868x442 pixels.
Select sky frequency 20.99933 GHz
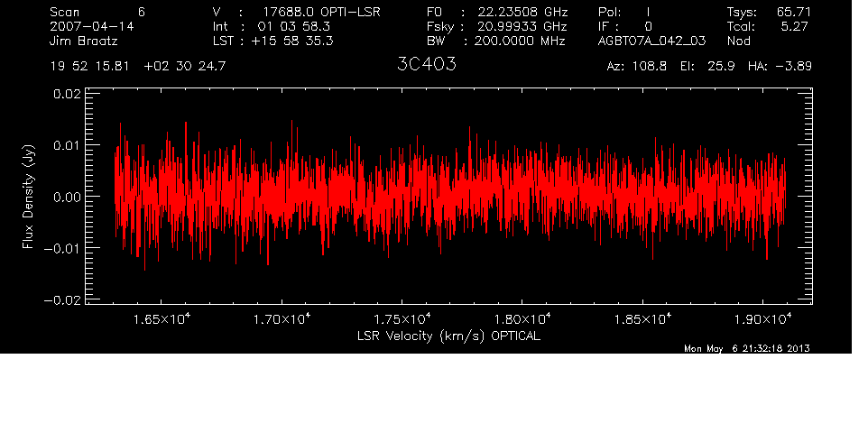tap(522, 26)
